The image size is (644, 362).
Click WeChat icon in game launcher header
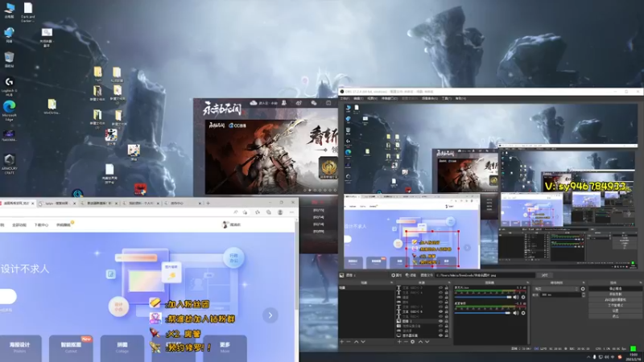click(x=314, y=103)
